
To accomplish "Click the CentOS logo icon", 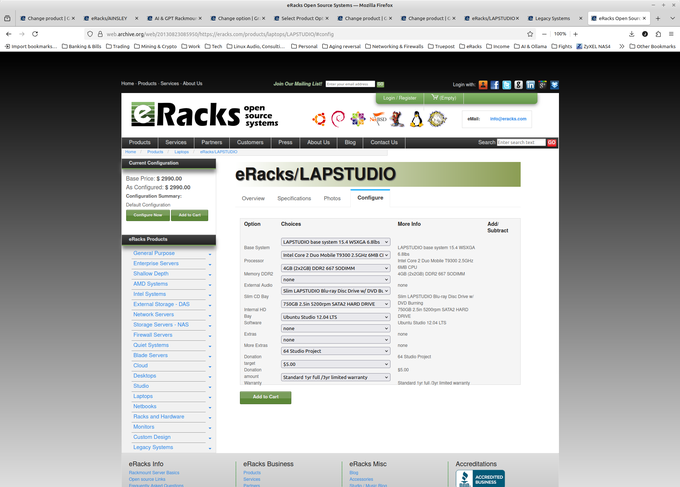I will coord(358,119).
